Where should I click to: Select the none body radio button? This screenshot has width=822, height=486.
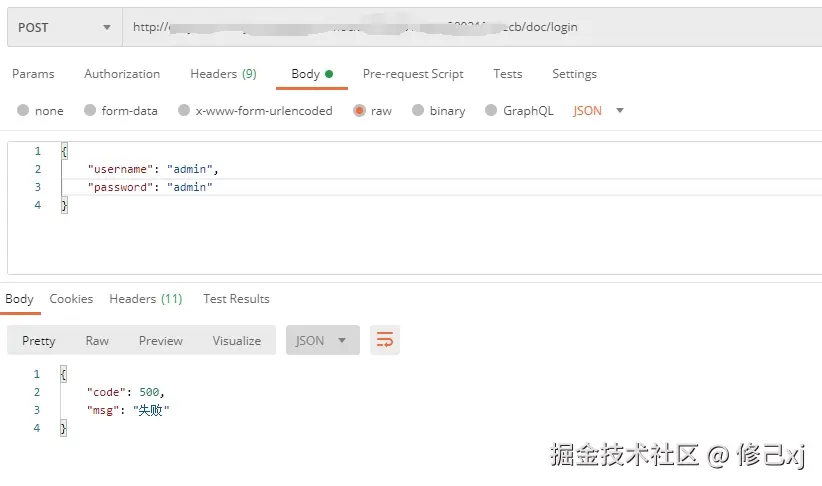coord(23,111)
